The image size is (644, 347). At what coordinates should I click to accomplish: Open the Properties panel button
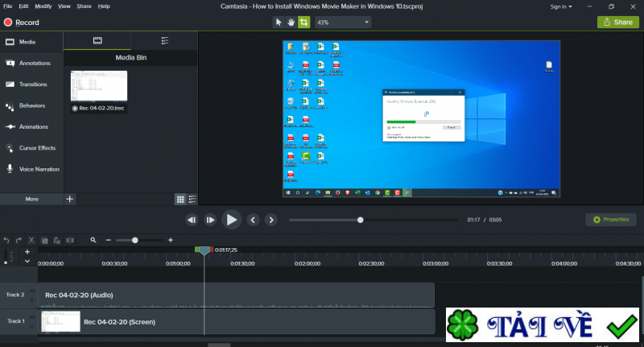click(609, 219)
